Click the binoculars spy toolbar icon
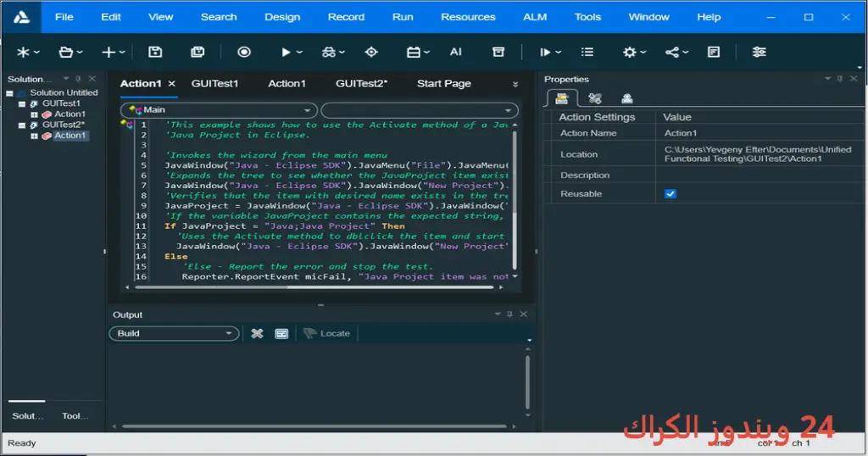 [329, 52]
